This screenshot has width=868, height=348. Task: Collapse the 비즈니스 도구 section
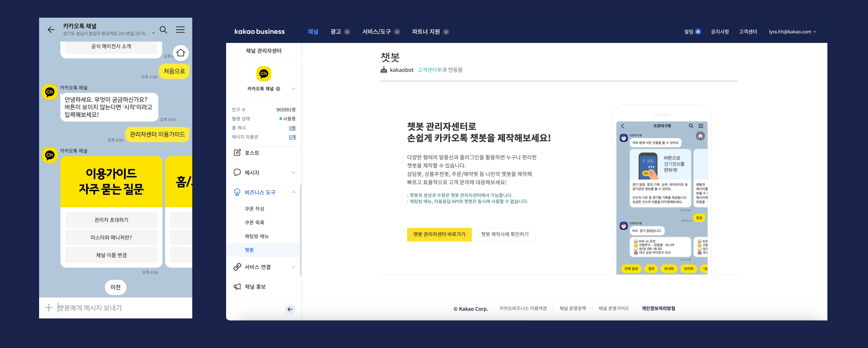[293, 192]
